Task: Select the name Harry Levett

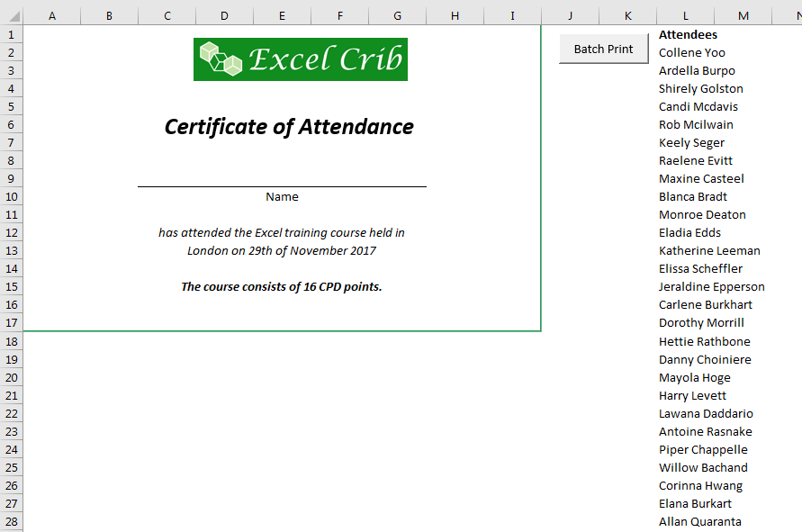Action: [x=692, y=395]
